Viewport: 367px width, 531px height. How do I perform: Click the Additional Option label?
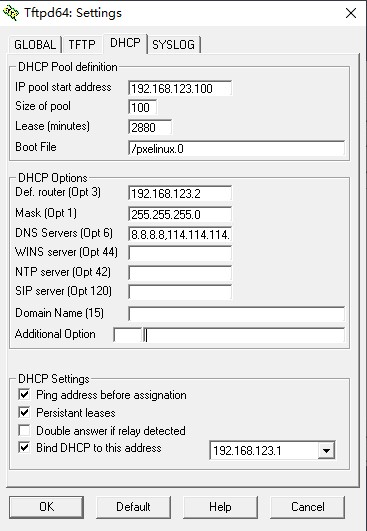click(55, 334)
